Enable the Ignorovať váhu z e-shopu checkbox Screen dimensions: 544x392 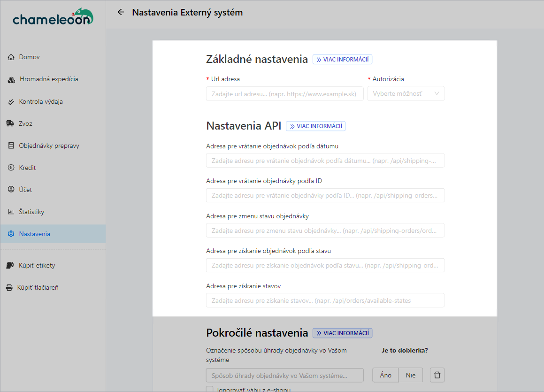click(x=210, y=389)
